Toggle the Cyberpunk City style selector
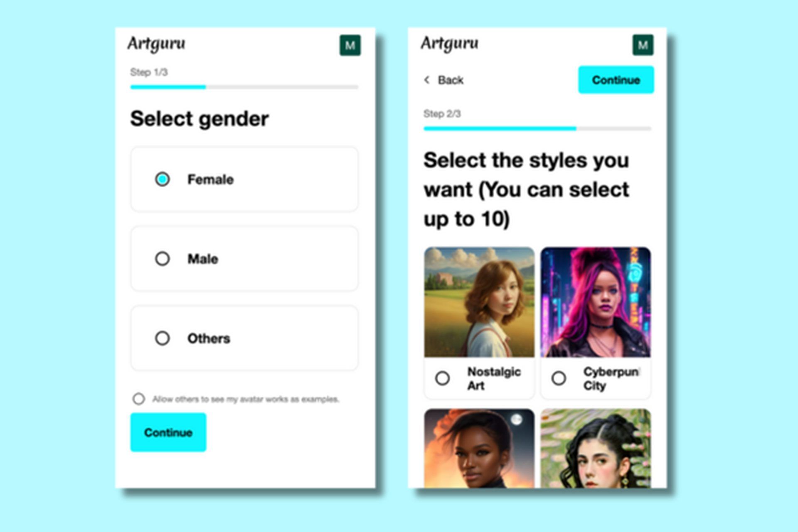 (x=558, y=378)
